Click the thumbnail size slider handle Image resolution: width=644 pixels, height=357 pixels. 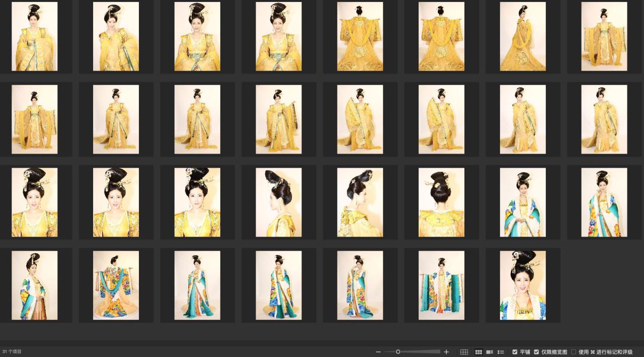click(398, 352)
